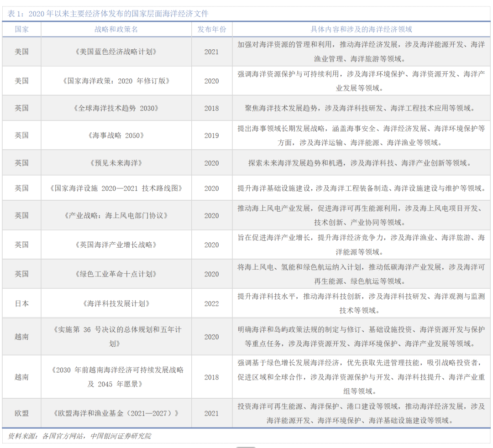Click the "英国" cell beside 《英国海洋产业增长战略》

22,245
